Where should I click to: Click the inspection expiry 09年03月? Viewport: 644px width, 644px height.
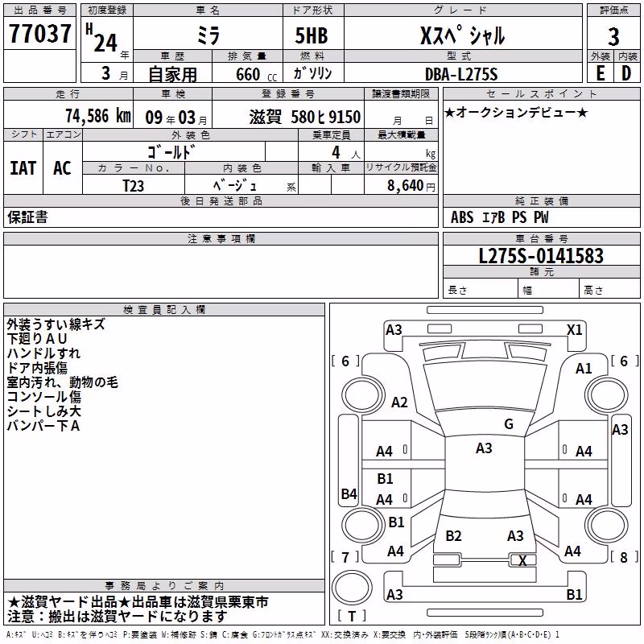[175, 118]
